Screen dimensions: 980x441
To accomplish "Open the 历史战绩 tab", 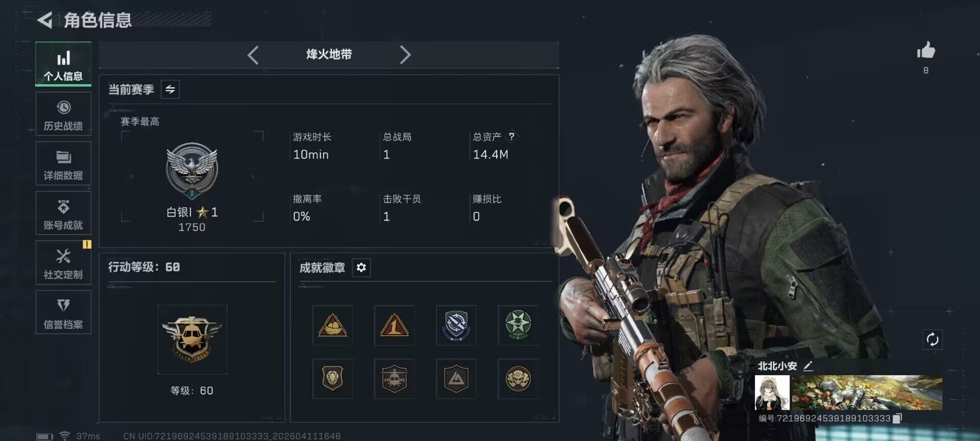I will coord(63,114).
